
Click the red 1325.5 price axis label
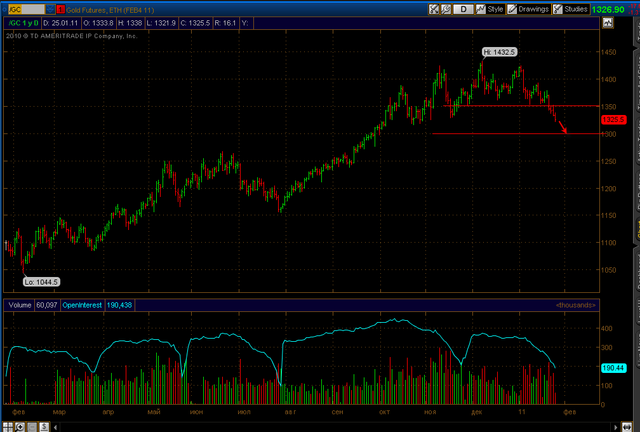pos(613,120)
